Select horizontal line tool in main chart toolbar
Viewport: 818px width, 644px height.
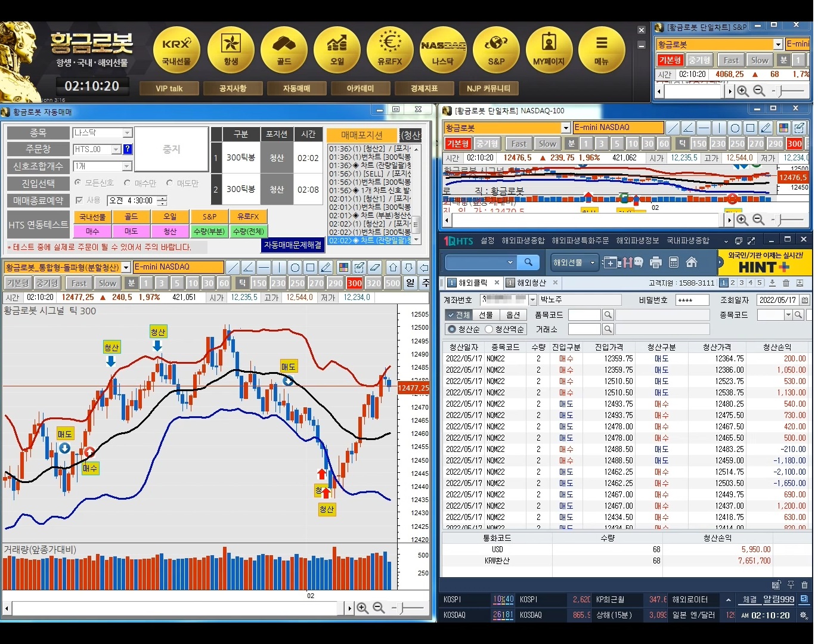264,267
